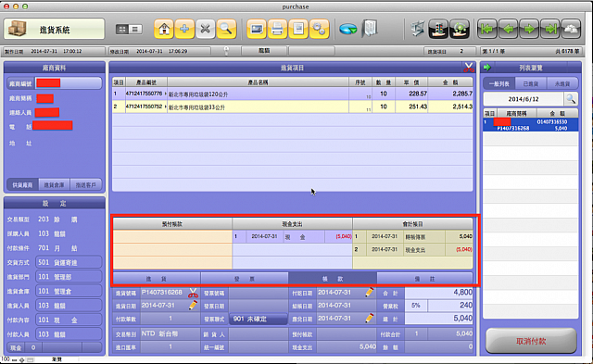Select the 一般列表 tab in list panel
The width and height of the screenshot is (593, 364).
click(x=498, y=83)
